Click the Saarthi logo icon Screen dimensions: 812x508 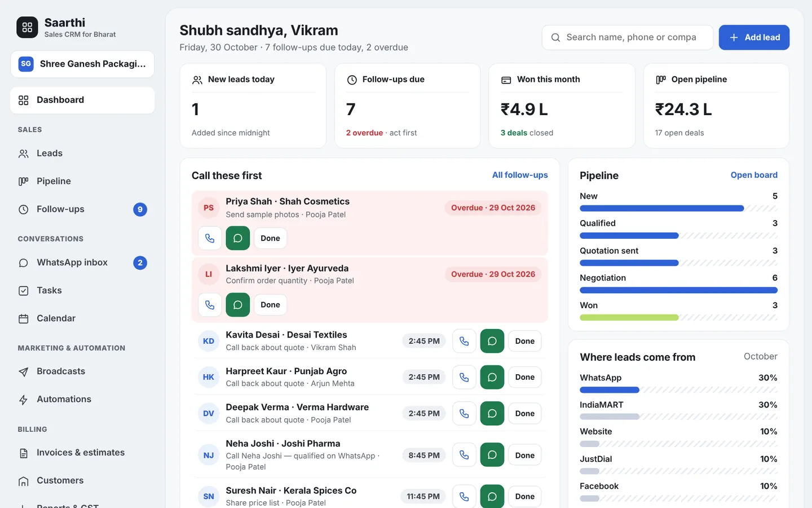pyautogui.click(x=27, y=27)
